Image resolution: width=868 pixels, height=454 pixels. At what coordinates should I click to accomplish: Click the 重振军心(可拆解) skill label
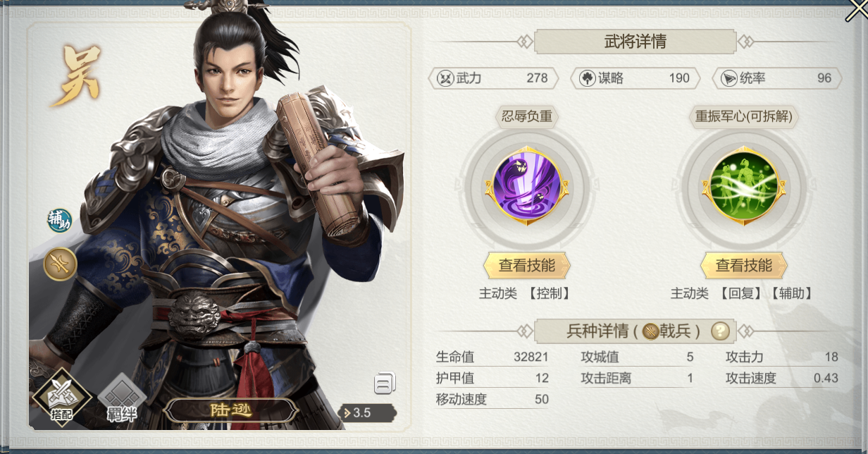click(743, 117)
